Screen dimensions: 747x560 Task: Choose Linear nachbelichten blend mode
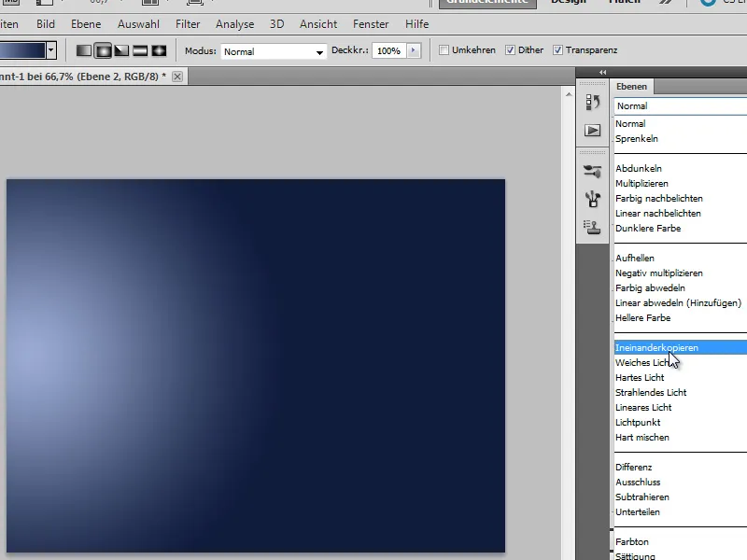coord(681,214)
